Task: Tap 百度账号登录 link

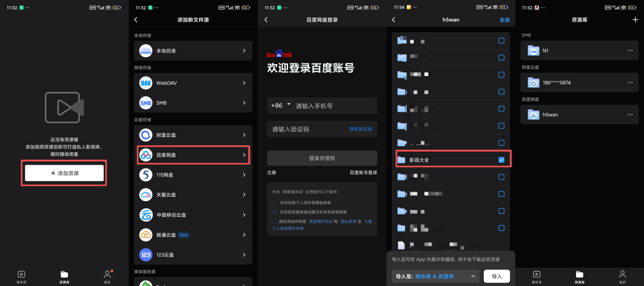Action: click(363, 173)
